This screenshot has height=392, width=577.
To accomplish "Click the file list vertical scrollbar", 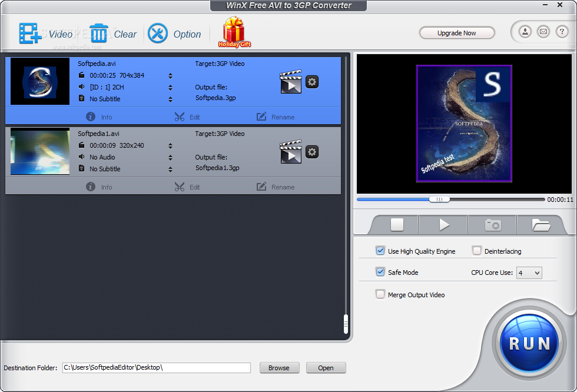I will click(x=346, y=324).
